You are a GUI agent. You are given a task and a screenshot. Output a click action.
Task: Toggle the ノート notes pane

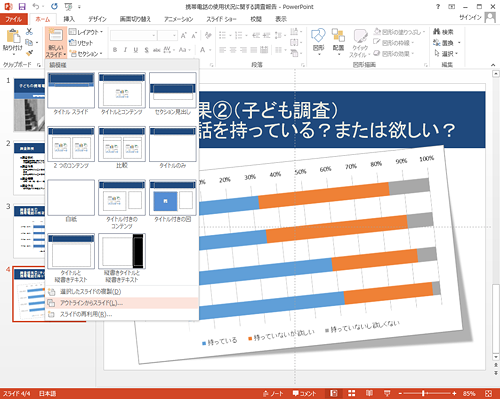273,393
